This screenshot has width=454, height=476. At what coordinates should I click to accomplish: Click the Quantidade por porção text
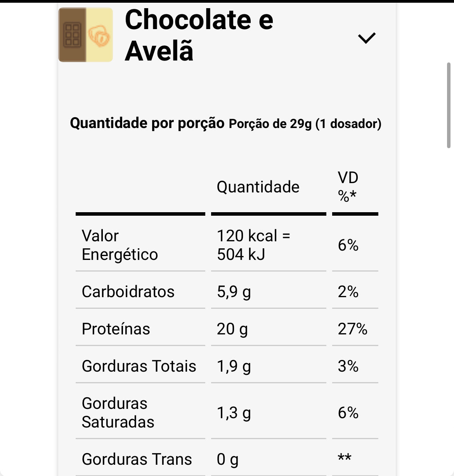pos(147,123)
